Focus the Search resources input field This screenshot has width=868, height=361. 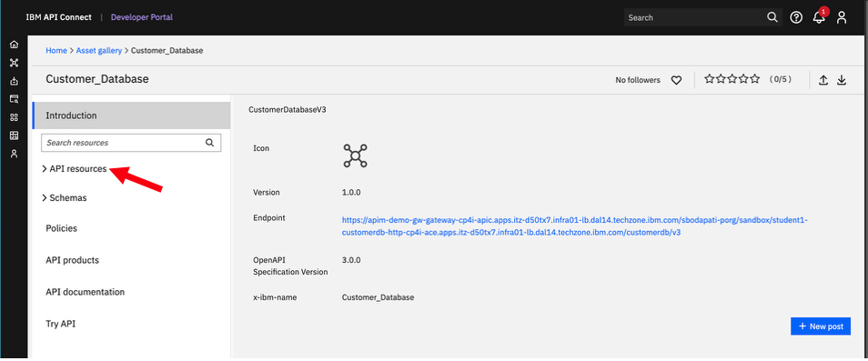[x=131, y=143]
